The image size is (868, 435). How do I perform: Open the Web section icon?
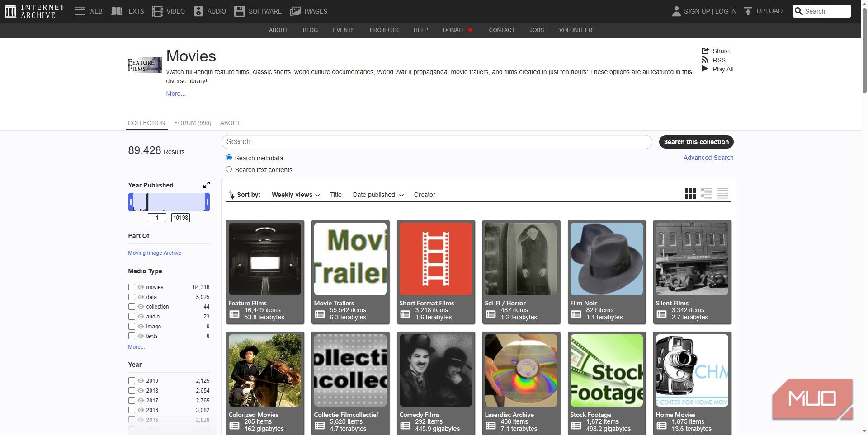tap(80, 11)
